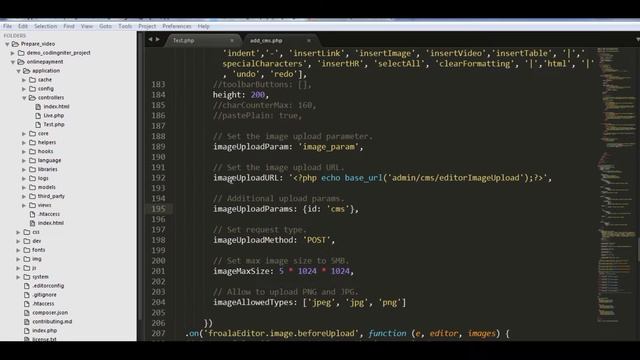Screen dimensions: 640x360
Task: Click the Prepare_video folder icon
Action: point(16,44)
